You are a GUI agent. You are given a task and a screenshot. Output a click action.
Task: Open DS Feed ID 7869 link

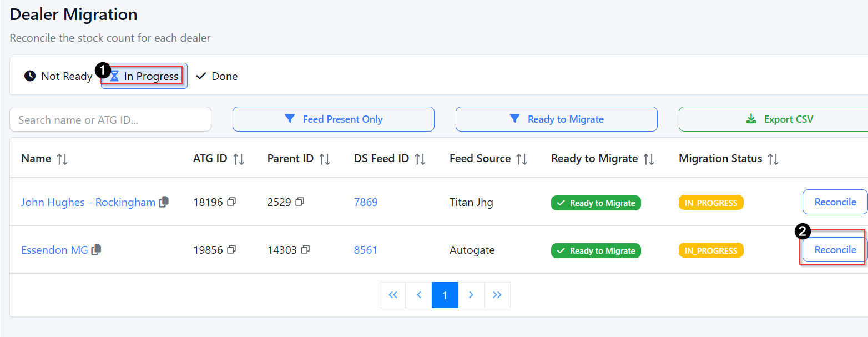pos(366,202)
